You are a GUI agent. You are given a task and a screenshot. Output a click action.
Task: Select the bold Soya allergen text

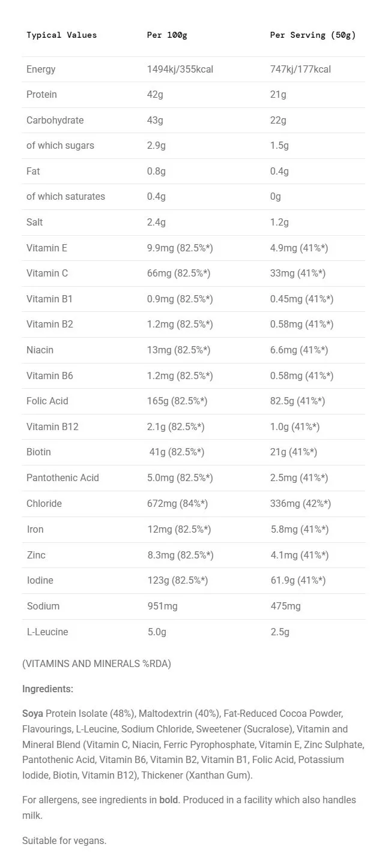tap(32, 714)
